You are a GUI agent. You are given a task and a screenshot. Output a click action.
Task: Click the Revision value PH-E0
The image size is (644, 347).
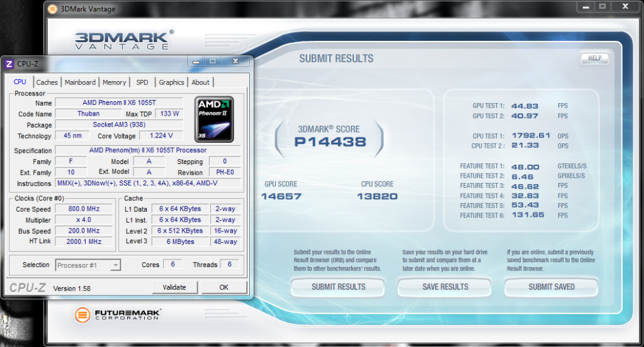point(225,172)
